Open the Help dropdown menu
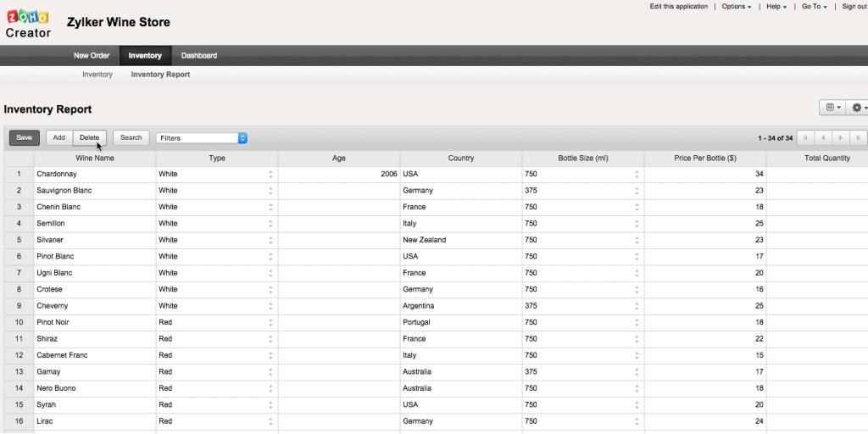Viewport: 868px width, 434px height. point(776,7)
